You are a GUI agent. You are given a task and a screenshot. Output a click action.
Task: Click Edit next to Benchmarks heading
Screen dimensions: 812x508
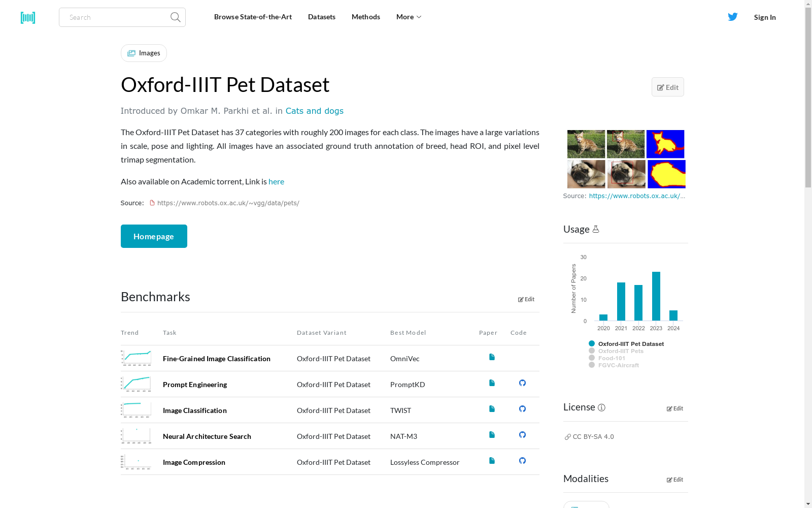click(x=526, y=299)
